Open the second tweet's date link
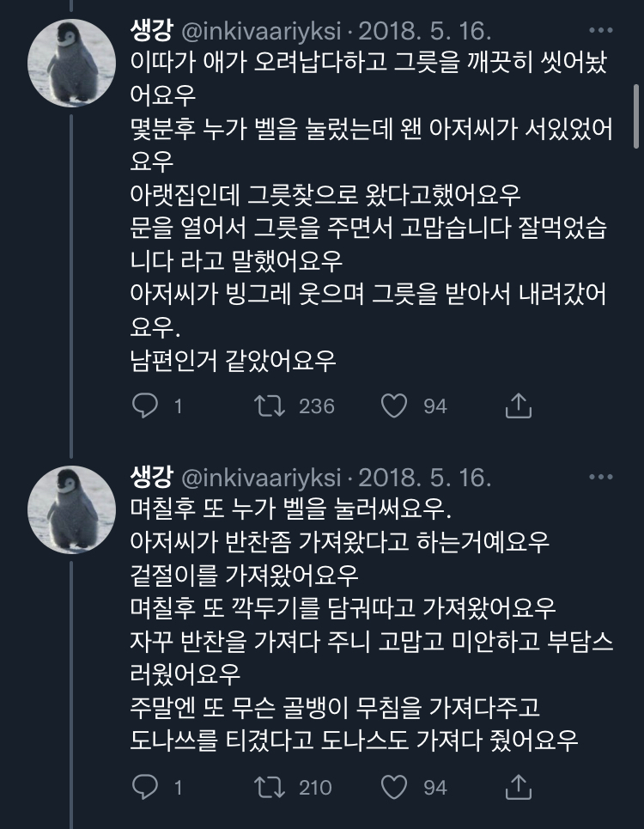 pyautogui.click(x=424, y=477)
